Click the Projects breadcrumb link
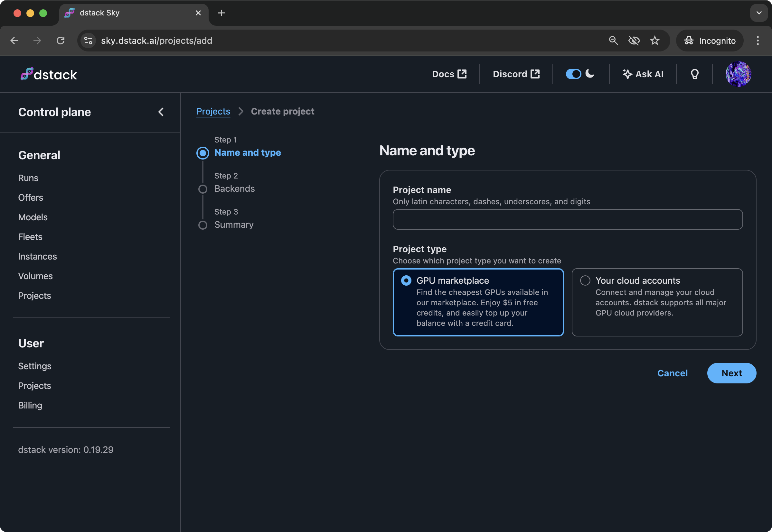This screenshot has height=532, width=772. [x=213, y=111]
